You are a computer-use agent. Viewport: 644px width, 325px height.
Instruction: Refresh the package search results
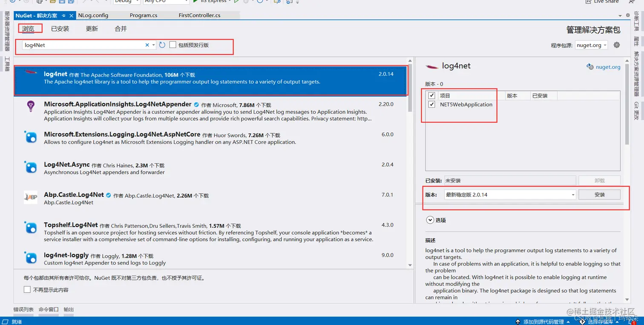pyautogui.click(x=162, y=45)
